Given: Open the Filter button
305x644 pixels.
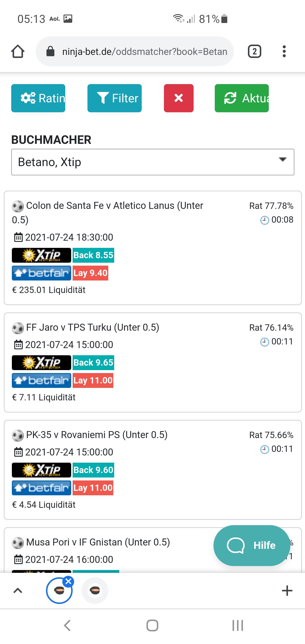Looking at the screenshot, I should click(x=115, y=98).
